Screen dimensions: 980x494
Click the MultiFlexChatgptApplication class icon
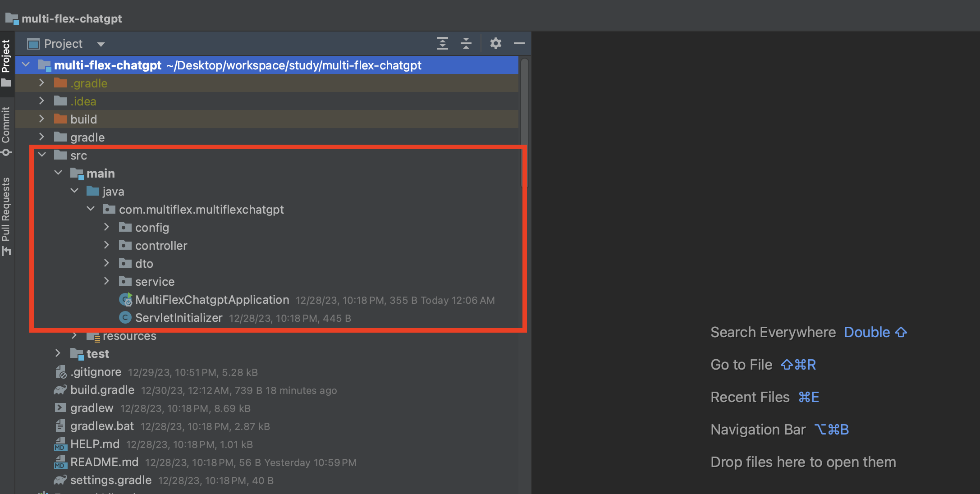125,300
